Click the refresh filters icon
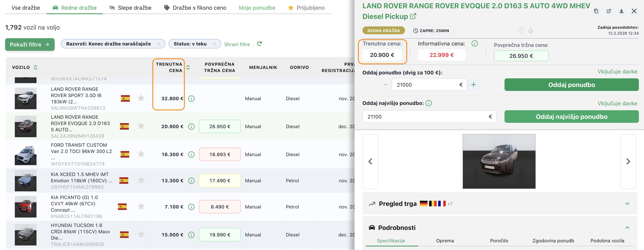 [x=259, y=44]
